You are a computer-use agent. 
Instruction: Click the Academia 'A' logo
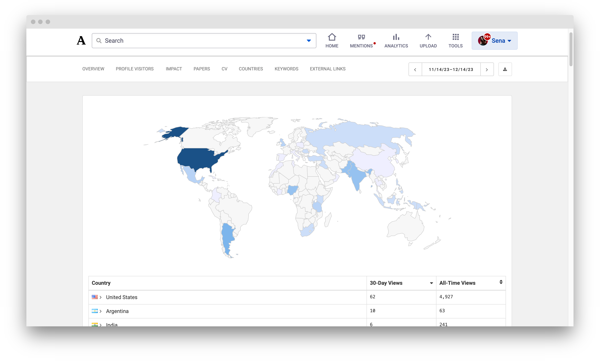click(81, 40)
